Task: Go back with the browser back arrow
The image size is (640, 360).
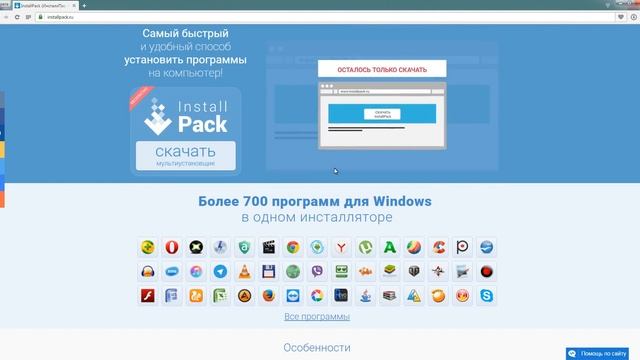Action: click(x=6, y=17)
